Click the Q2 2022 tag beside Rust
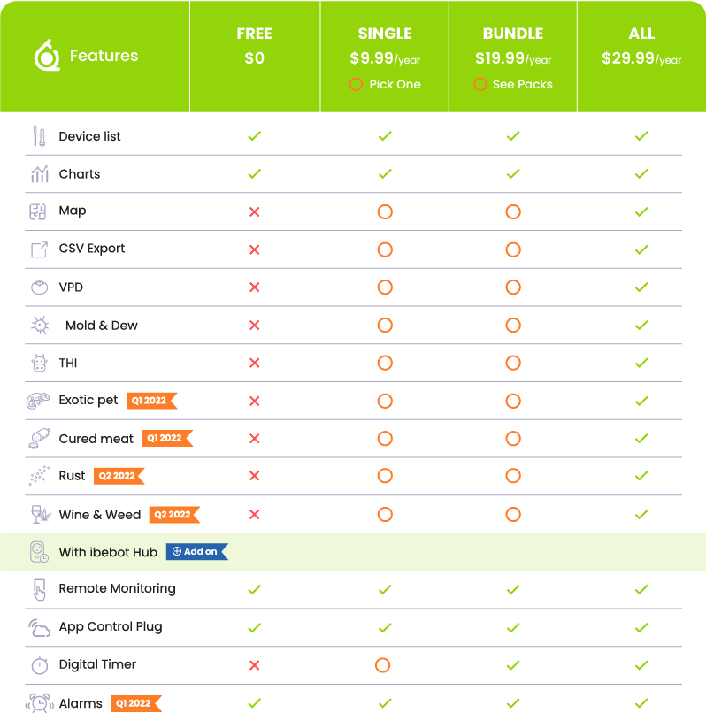Viewport: 706px width, 728px height. [119, 476]
